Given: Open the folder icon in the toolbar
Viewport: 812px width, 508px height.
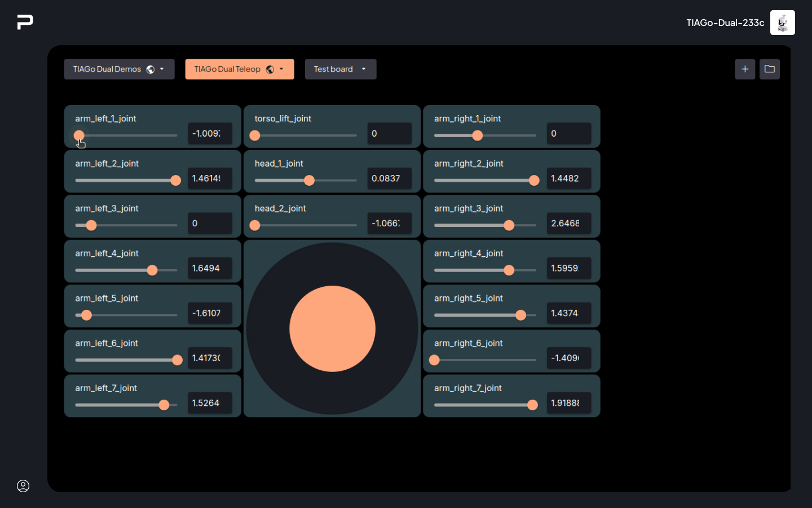Looking at the screenshot, I should pos(769,69).
